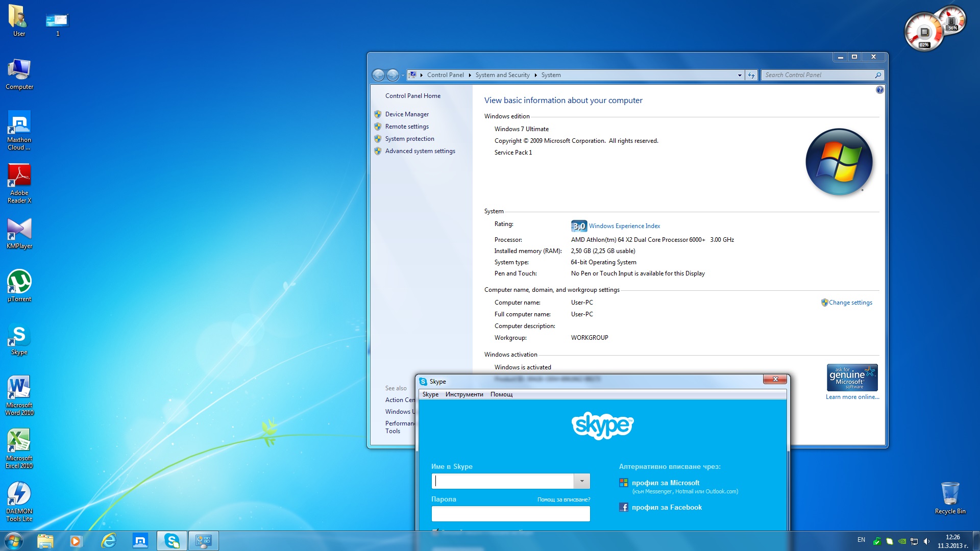
Task: Open System protection
Action: (x=409, y=139)
